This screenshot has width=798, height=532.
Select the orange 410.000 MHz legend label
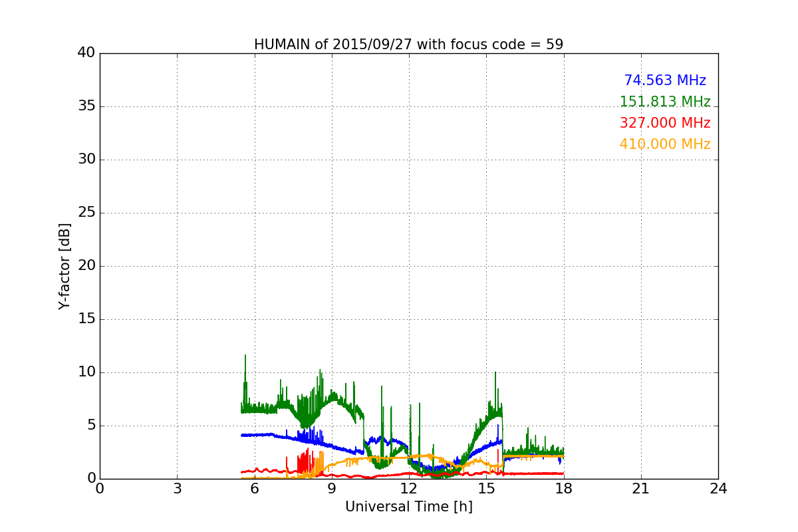[x=665, y=144]
